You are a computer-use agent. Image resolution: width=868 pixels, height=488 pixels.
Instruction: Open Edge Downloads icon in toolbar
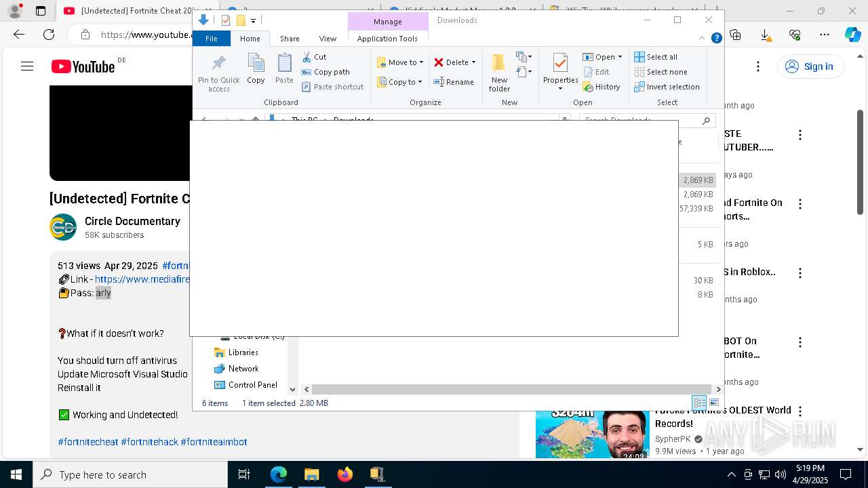[x=765, y=35]
